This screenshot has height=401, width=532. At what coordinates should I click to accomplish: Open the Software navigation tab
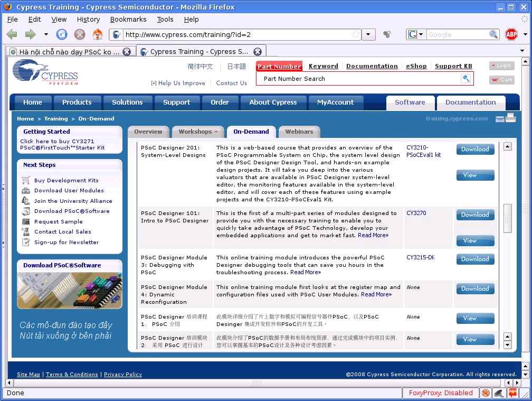click(410, 102)
